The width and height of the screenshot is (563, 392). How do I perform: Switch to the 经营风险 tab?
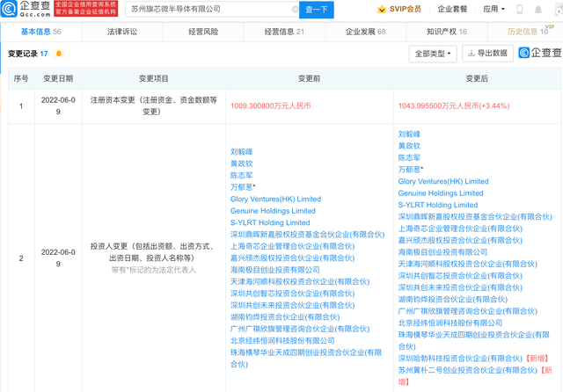tap(203, 32)
